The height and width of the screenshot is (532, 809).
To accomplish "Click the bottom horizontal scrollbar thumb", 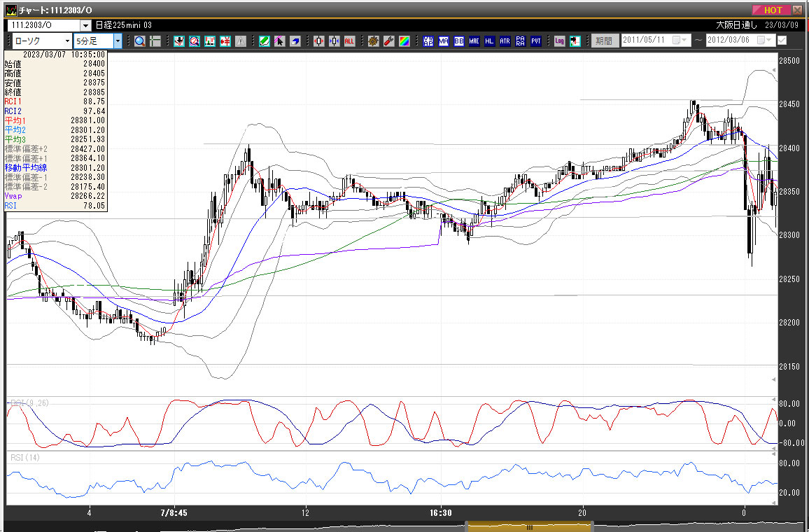I will 529,527.
